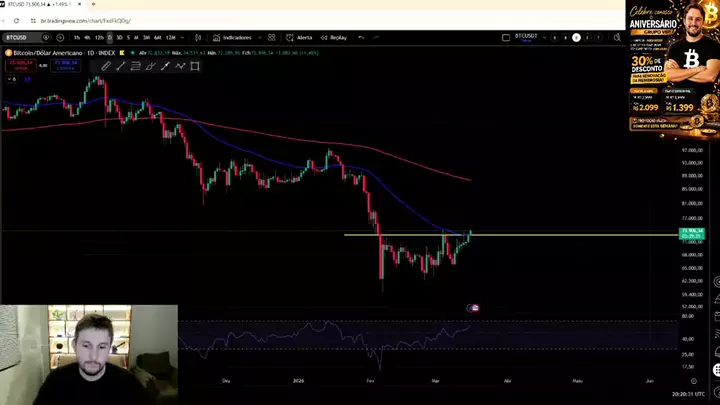Pick the rectangle shape tool

pyautogui.click(x=195, y=66)
